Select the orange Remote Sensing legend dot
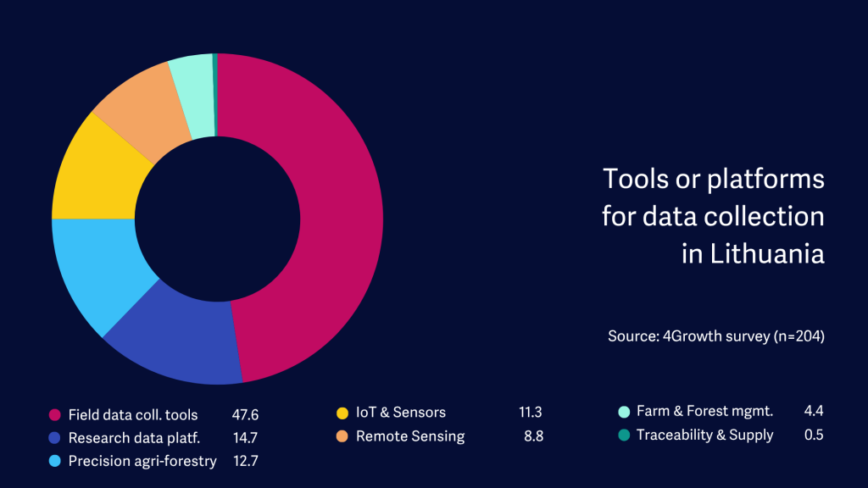Screen dimensions: 868x488 tap(342, 437)
